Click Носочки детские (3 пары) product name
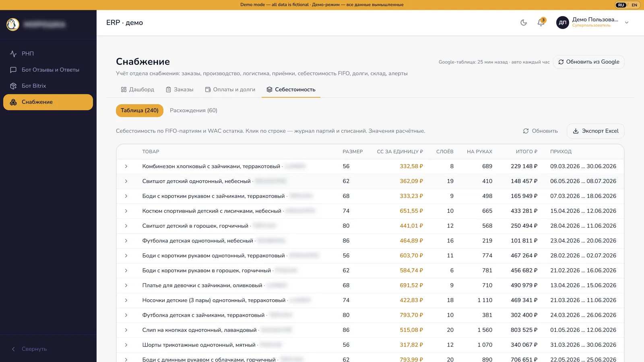 214,300
